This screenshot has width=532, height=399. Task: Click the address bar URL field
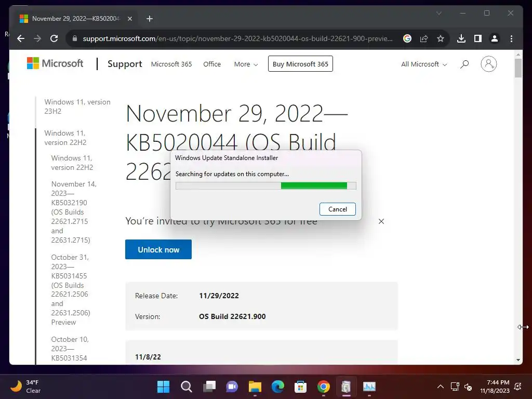(x=237, y=38)
